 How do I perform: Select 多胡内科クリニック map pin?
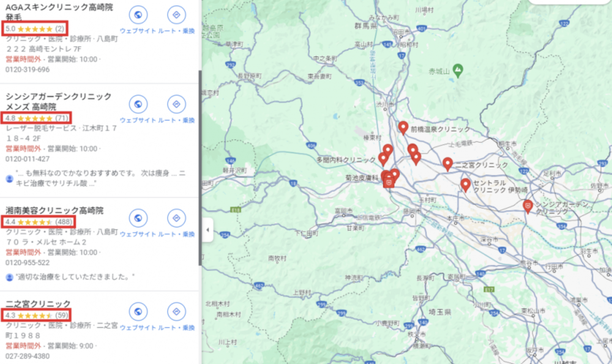click(383, 159)
